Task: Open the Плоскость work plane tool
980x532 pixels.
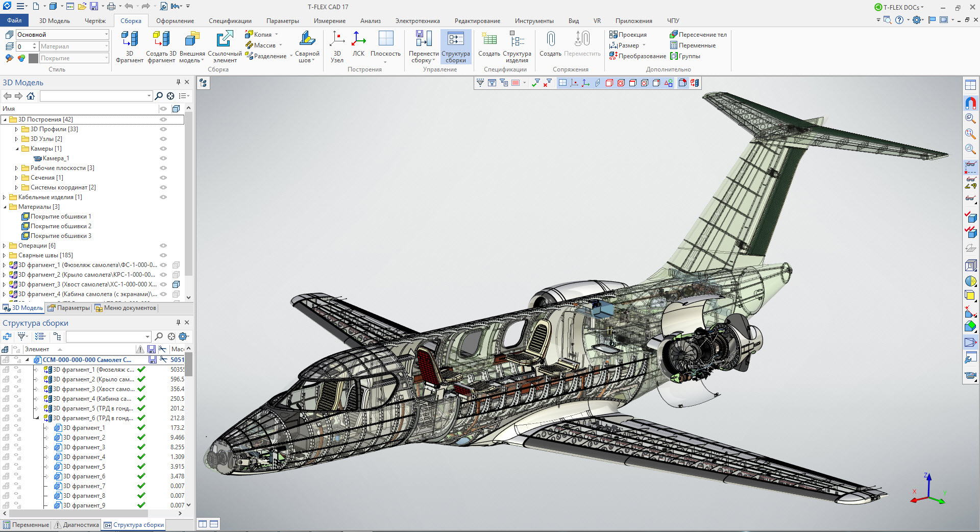Action: tap(385, 40)
